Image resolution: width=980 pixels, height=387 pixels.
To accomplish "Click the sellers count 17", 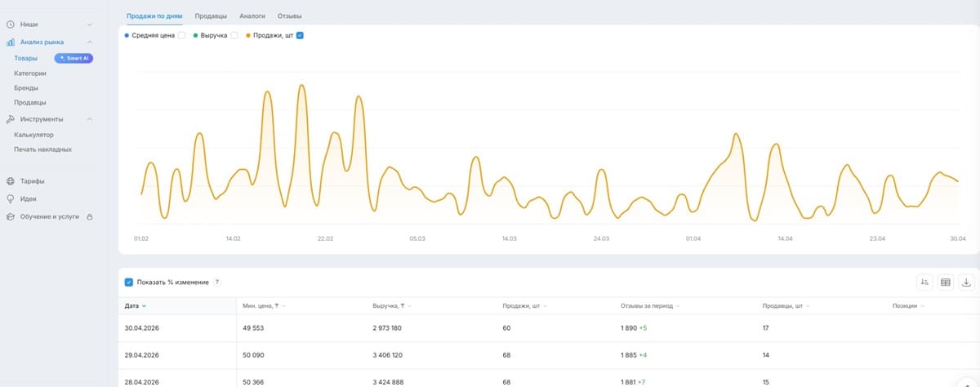I will (x=765, y=327).
